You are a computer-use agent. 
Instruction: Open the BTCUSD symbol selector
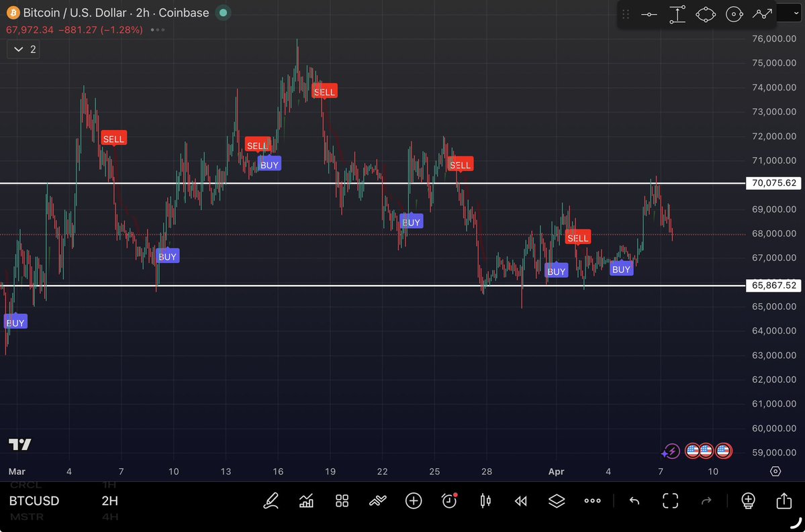coord(34,501)
